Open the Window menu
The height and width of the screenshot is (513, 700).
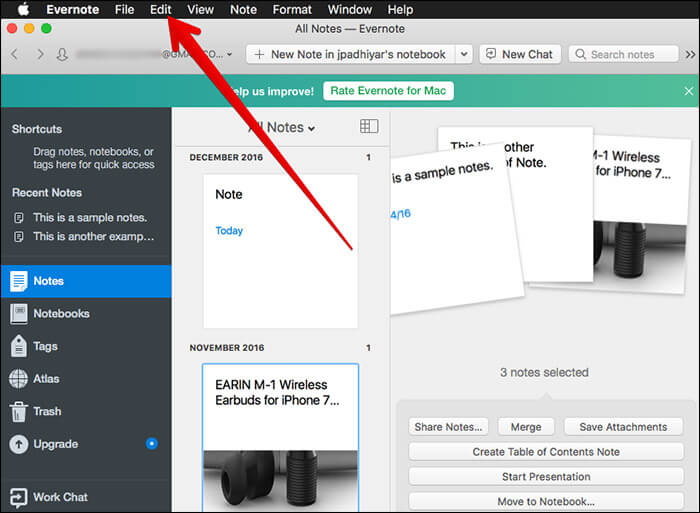tap(350, 9)
